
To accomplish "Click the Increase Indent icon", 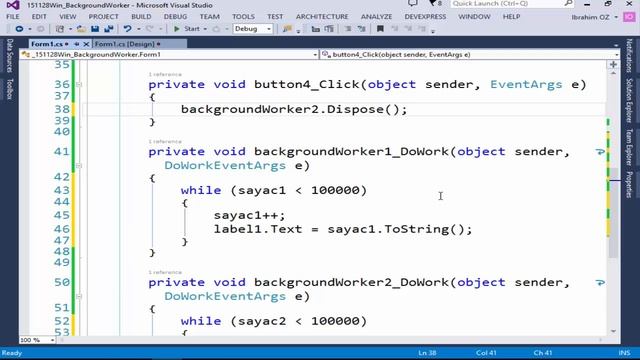I will click(329, 29).
